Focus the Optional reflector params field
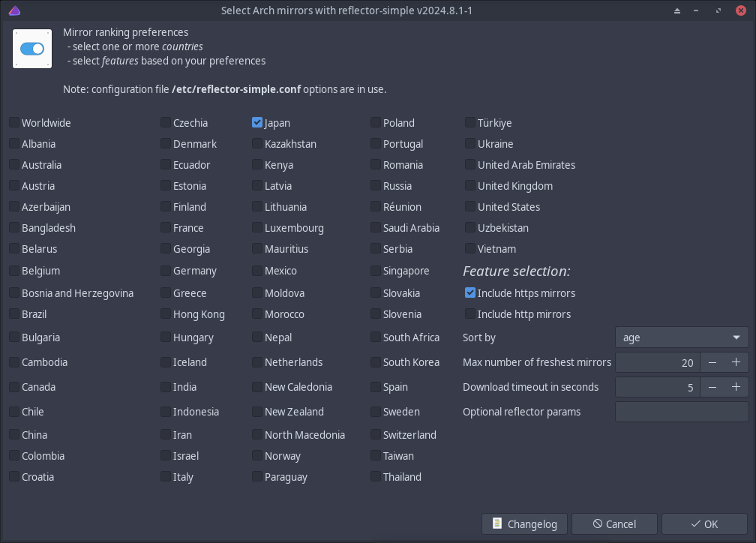The width and height of the screenshot is (756, 543). click(x=681, y=412)
